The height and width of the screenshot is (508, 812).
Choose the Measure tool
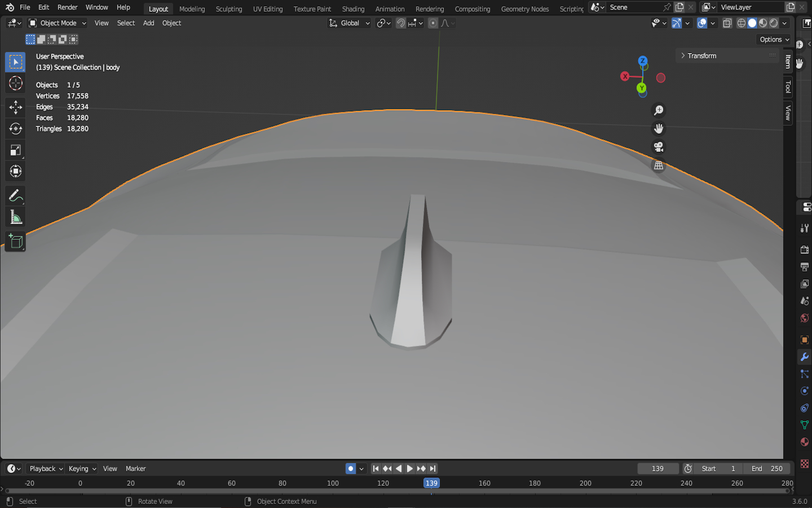click(15, 217)
